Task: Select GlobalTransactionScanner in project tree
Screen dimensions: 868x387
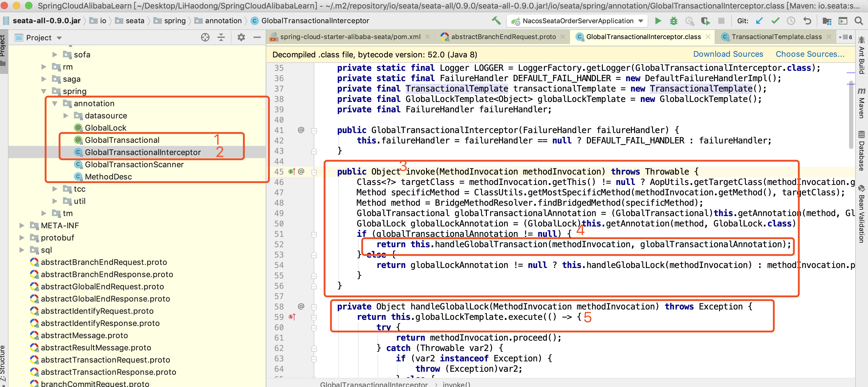Action: [134, 165]
